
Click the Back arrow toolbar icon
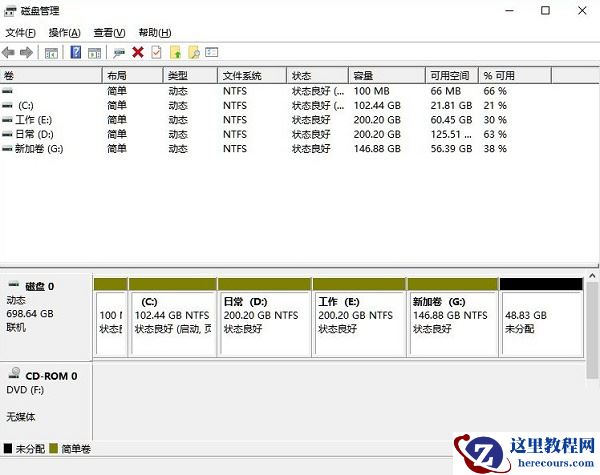tap(8, 52)
